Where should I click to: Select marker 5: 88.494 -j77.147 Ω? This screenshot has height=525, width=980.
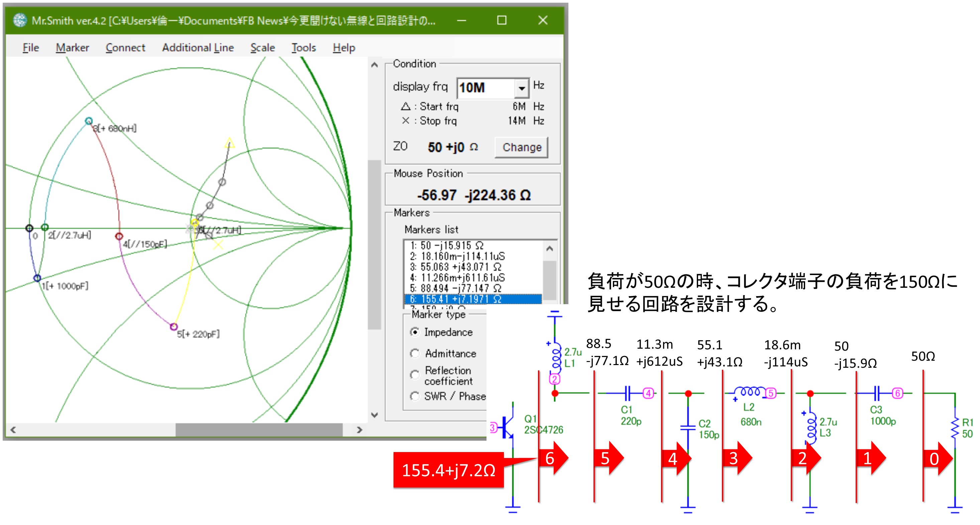(x=473, y=288)
